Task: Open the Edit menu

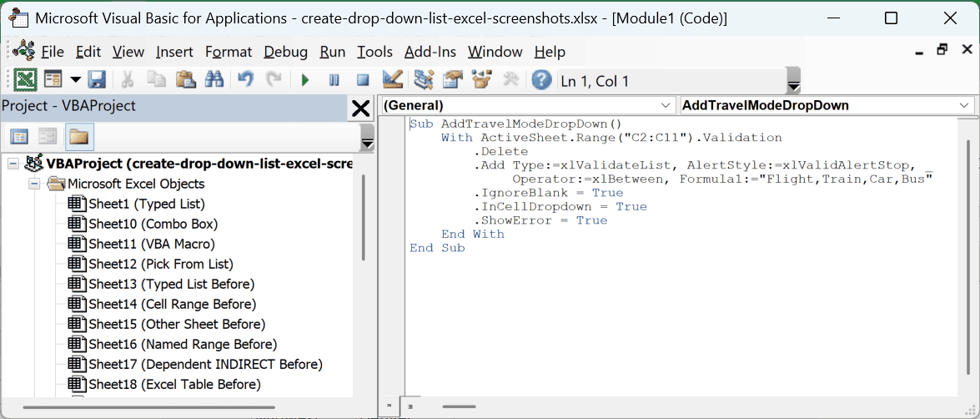Action: click(88, 51)
